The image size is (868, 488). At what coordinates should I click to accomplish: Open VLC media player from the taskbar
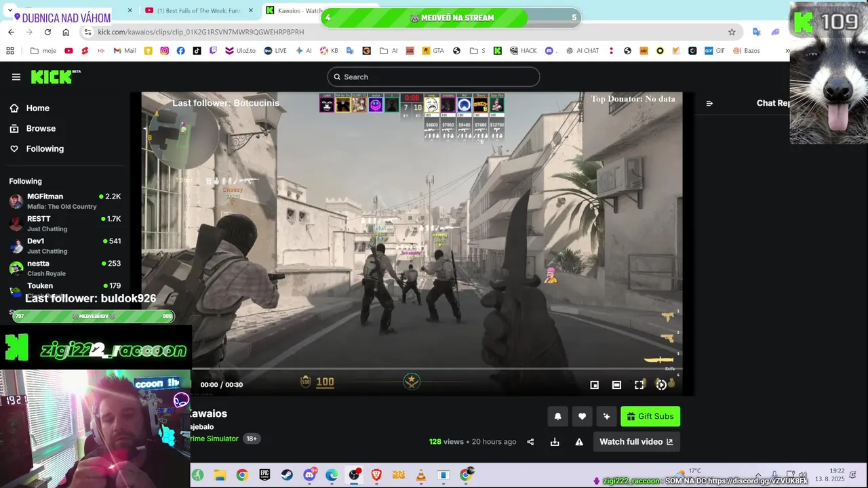tap(421, 475)
